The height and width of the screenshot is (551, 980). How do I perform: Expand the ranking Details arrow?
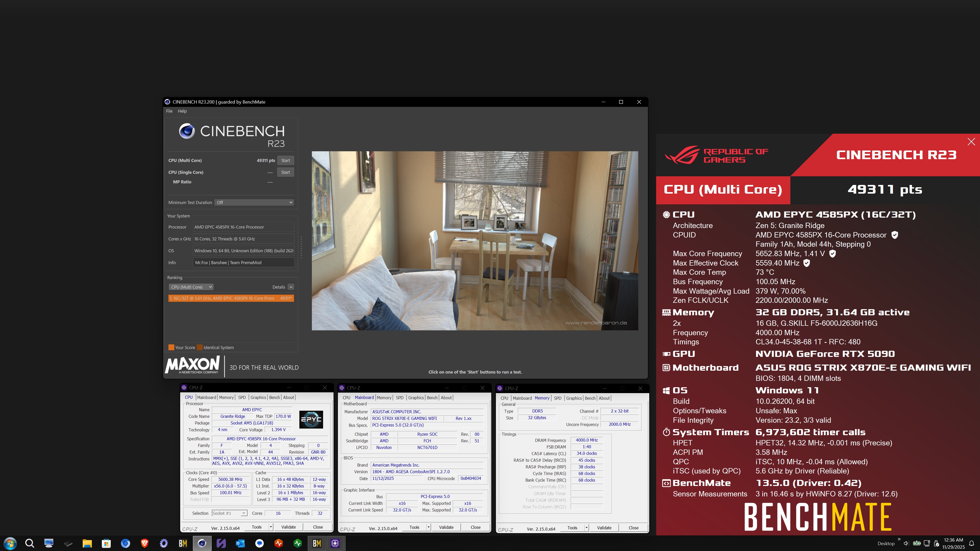[291, 287]
